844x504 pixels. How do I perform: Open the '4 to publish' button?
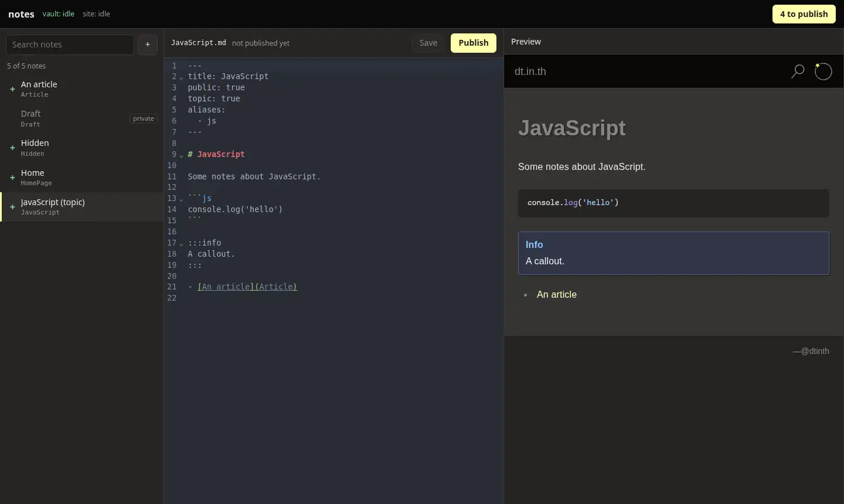point(804,14)
